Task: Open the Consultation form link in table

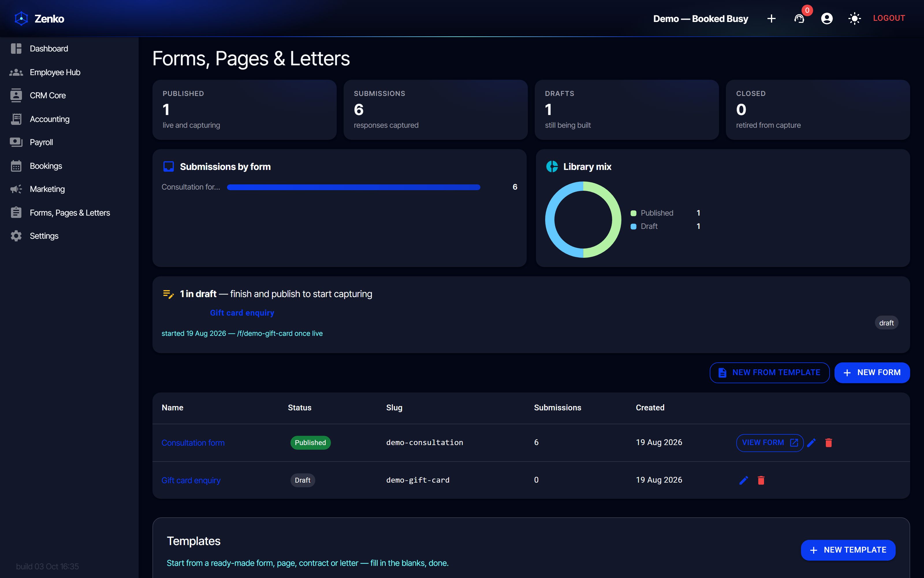Action: click(193, 443)
